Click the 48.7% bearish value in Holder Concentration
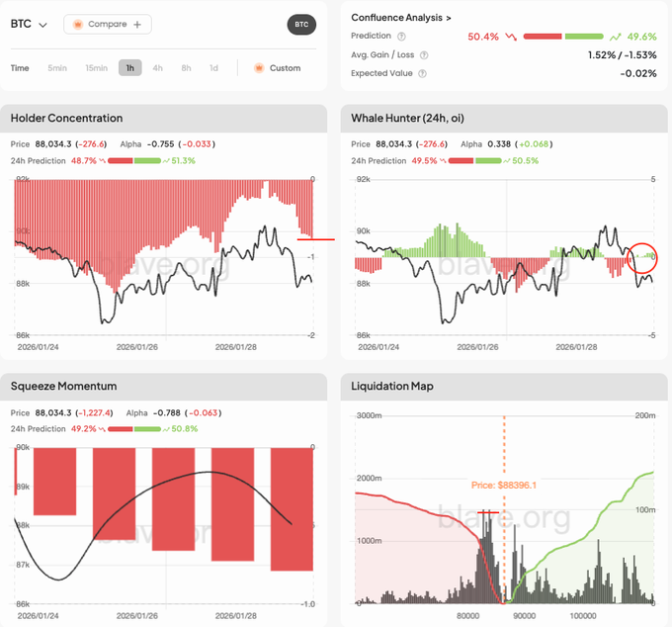 (x=84, y=161)
